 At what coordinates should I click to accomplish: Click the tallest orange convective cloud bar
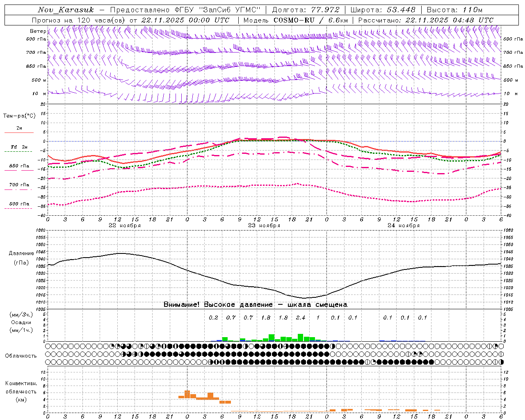tap(187, 394)
